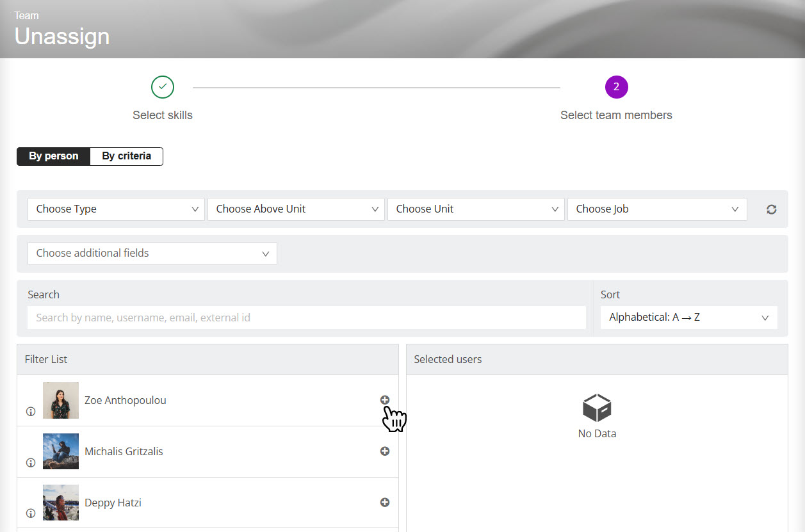Add Zoe Anthopoulou to selected users
This screenshot has height=532, width=805.
[385, 400]
